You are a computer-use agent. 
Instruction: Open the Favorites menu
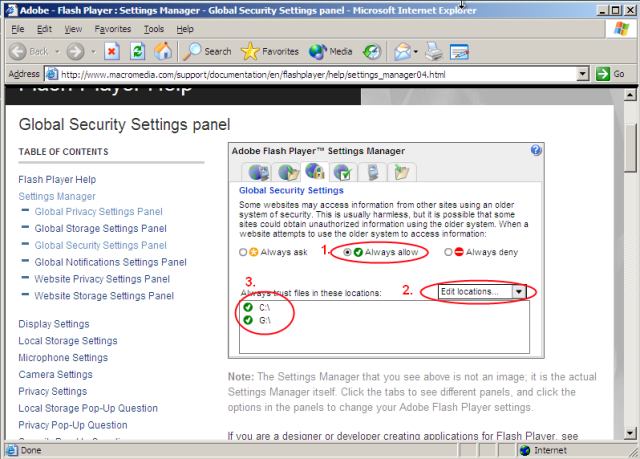[113, 29]
